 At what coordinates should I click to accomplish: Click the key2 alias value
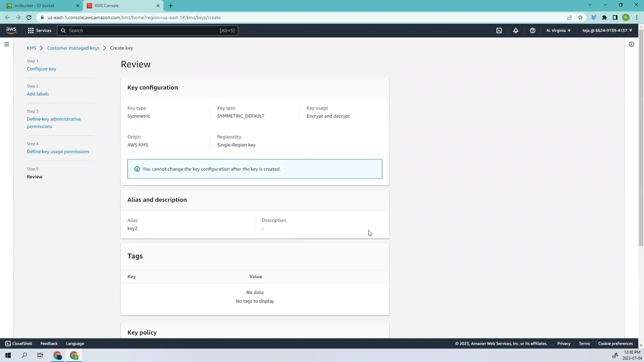[132, 228]
